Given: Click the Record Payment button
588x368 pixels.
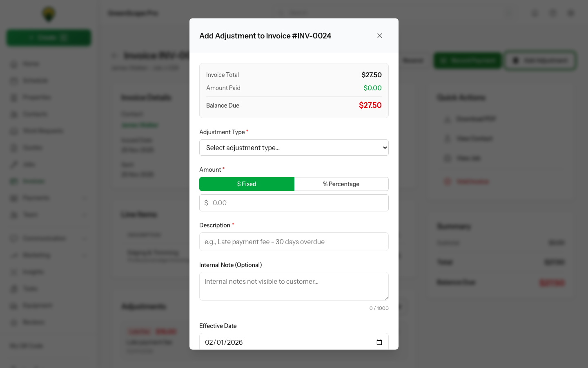Looking at the screenshot, I should [x=467, y=60].
